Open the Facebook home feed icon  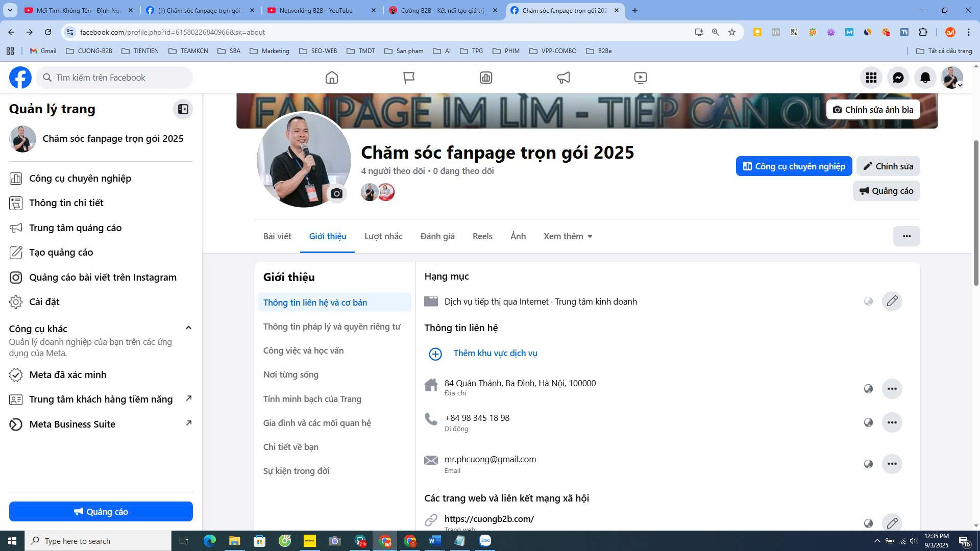point(332,78)
